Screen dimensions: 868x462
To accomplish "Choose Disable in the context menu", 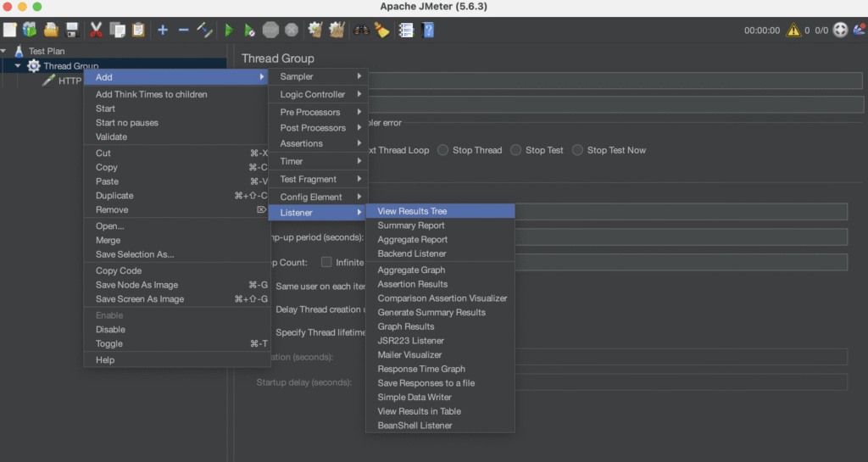I will coord(110,330).
